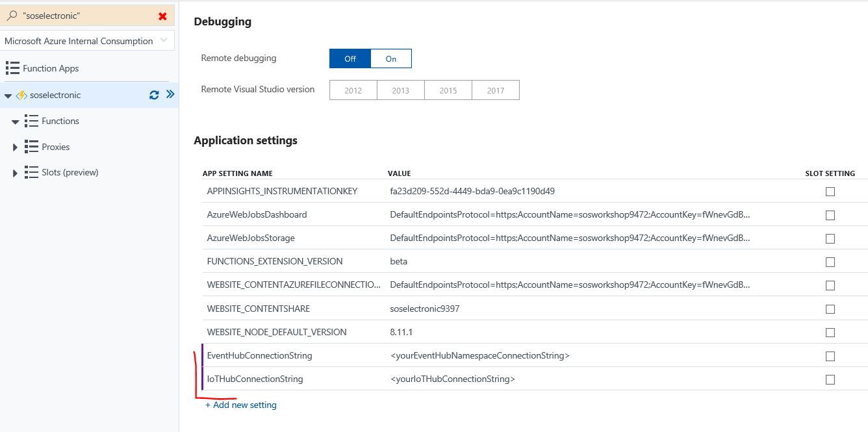Expand the Proxies node arrow
868x432 pixels.
point(16,147)
